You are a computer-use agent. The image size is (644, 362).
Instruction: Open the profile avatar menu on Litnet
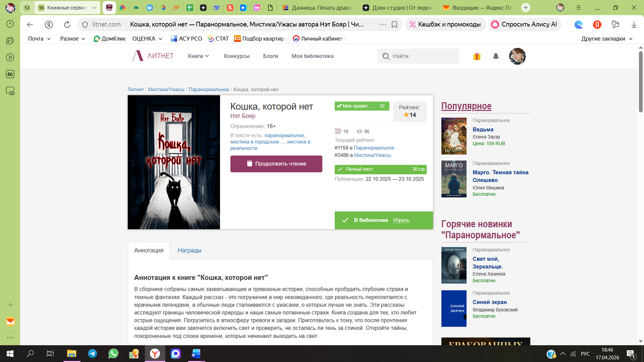[x=516, y=56]
